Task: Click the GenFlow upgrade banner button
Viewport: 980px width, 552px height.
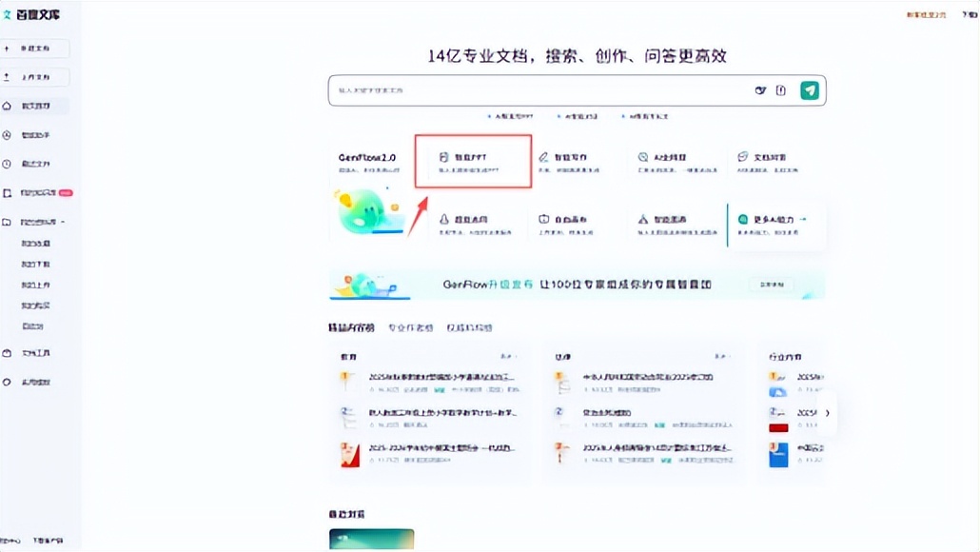Action: click(772, 285)
